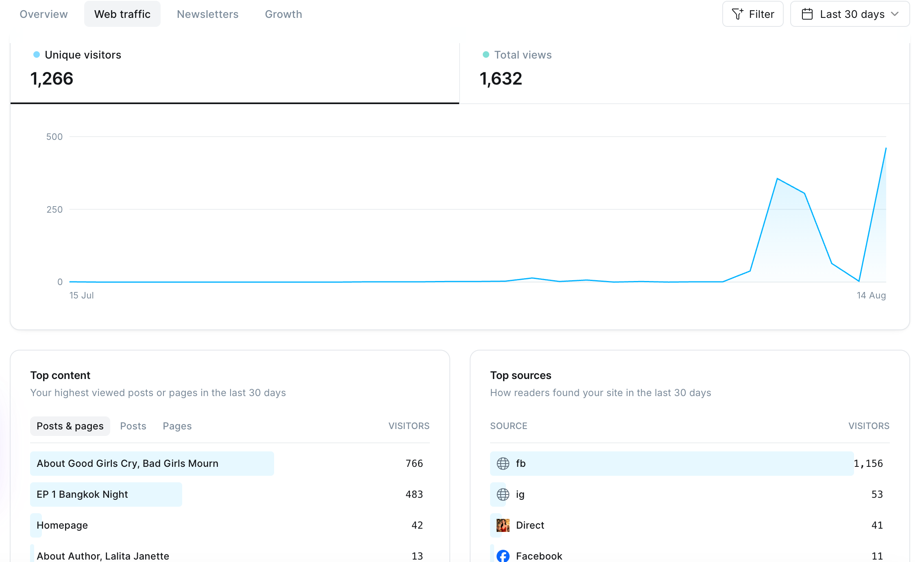Click the Facebook logo icon
Image resolution: width=924 pixels, height=562 pixels.
503,556
